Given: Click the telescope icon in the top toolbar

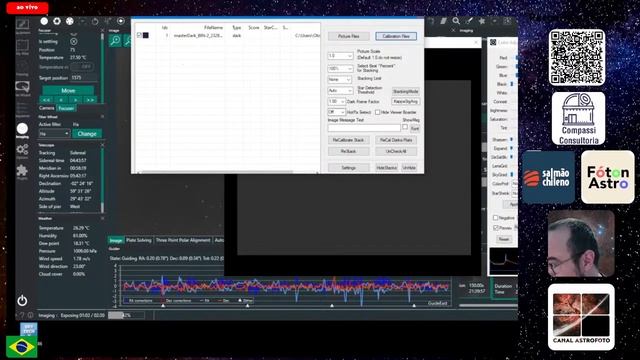Looking at the screenshot, I should 108,21.
